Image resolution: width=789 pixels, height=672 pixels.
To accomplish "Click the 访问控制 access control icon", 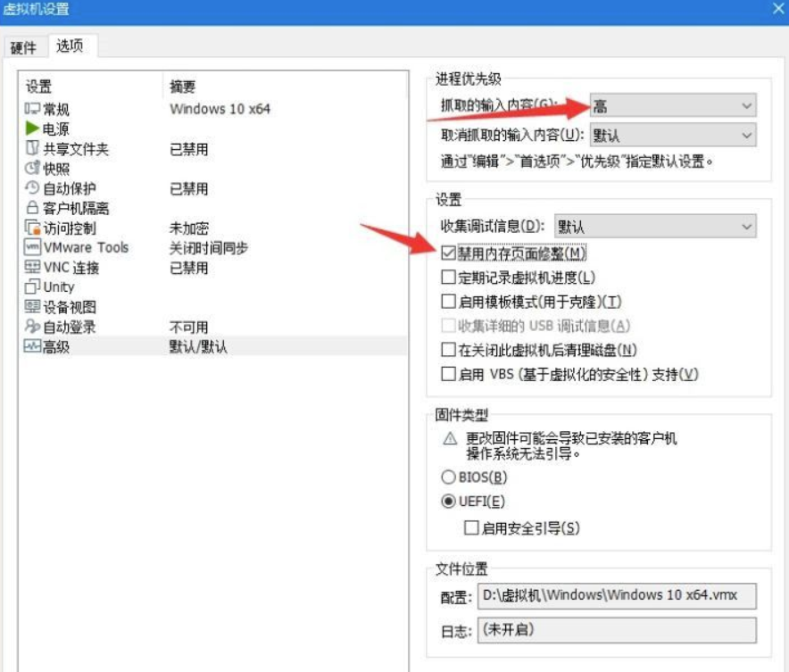I will coord(32,228).
